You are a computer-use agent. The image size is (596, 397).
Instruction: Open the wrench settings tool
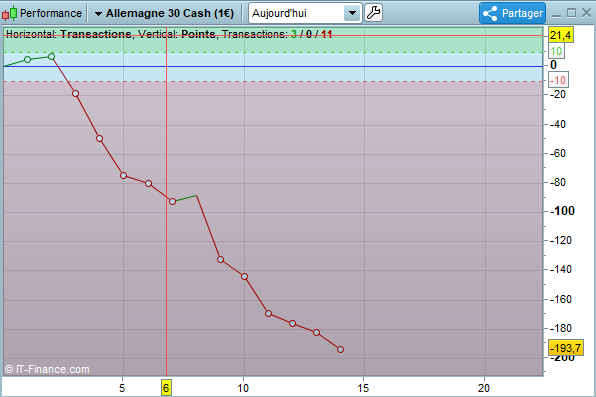373,13
